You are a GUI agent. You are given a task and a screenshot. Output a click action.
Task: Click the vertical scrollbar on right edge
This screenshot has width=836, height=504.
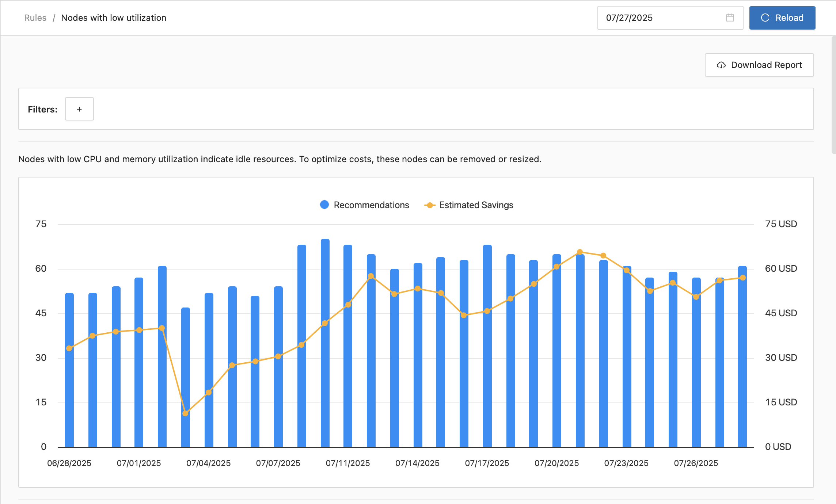[x=833, y=95]
